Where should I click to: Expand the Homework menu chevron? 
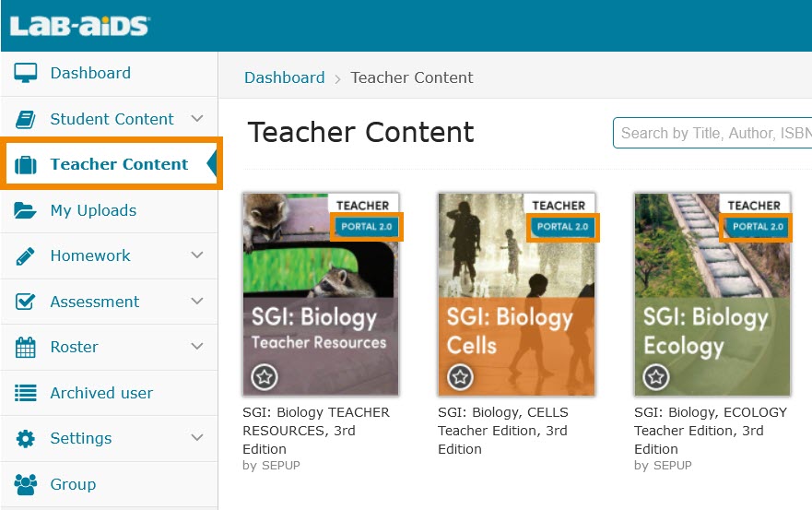click(x=196, y=255)
